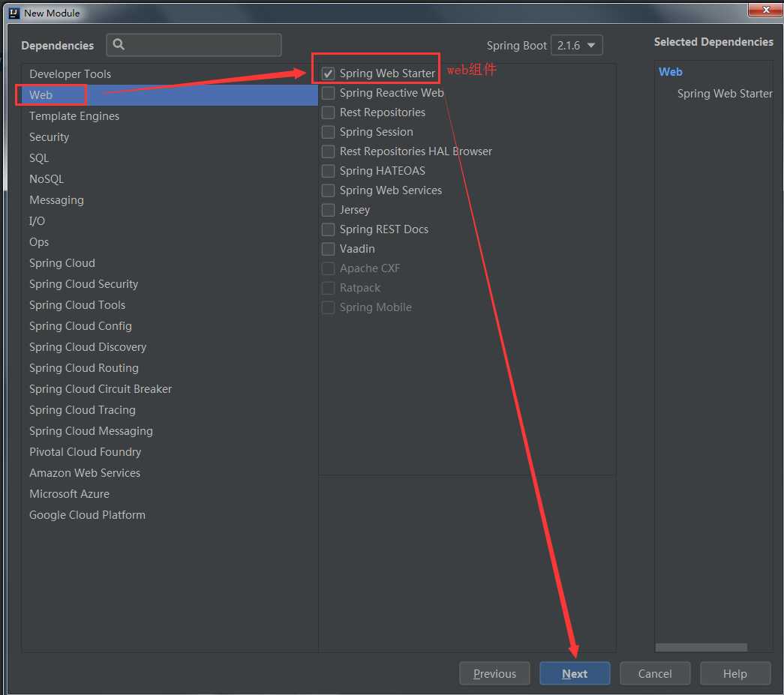Select the Web category
The height and width of the screenshot is (695, 784).
170,95
